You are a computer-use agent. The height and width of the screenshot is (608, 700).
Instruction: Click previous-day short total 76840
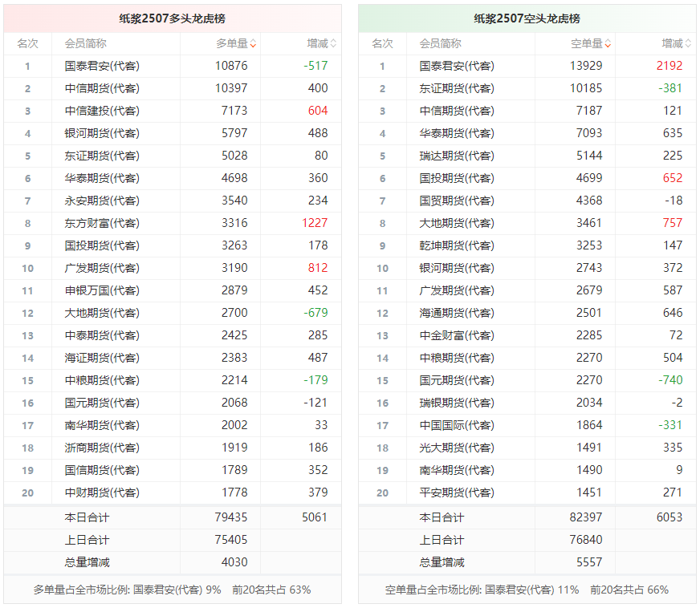click(586, 540)
